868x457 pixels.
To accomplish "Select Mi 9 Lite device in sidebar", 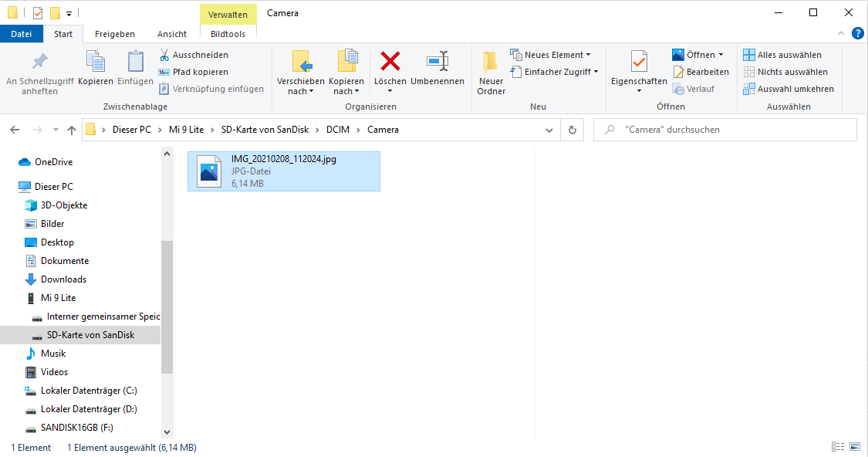I will [50, 298].
